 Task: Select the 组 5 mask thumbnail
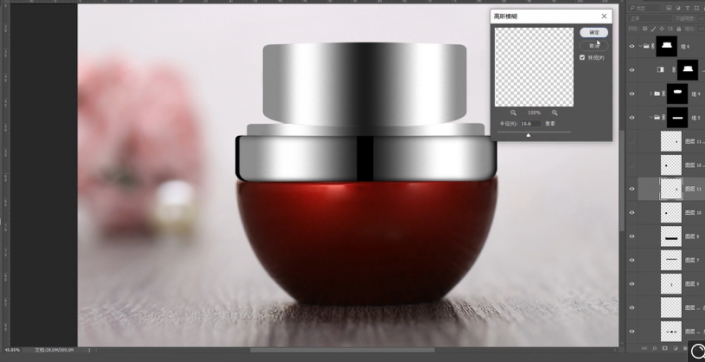(677, 117)
